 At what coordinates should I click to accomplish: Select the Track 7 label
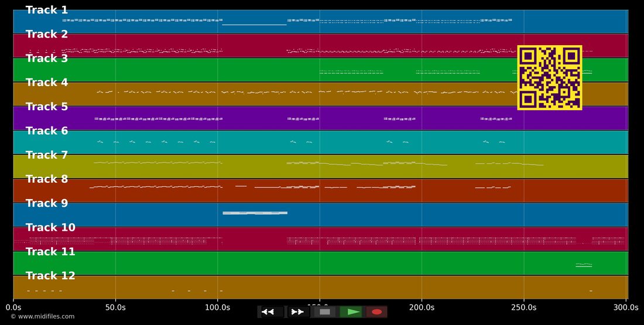(x=47, y=155)
